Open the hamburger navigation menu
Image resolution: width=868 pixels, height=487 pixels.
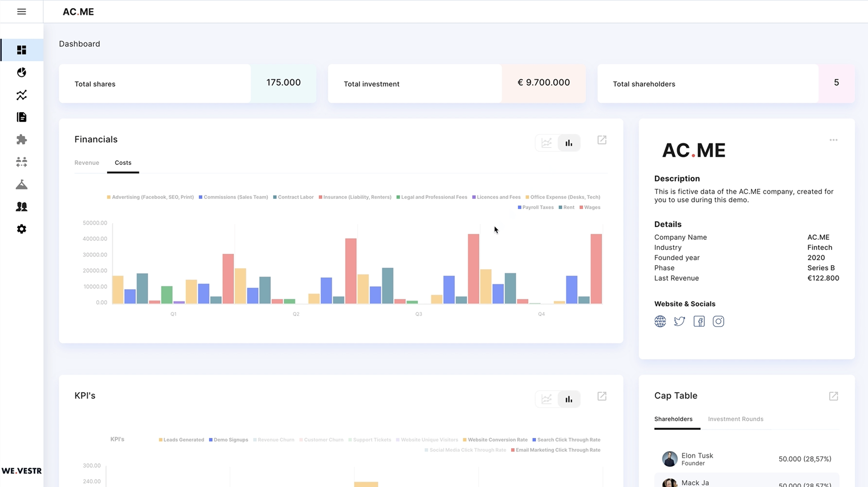pyautogui.click(x=22, y=11)
